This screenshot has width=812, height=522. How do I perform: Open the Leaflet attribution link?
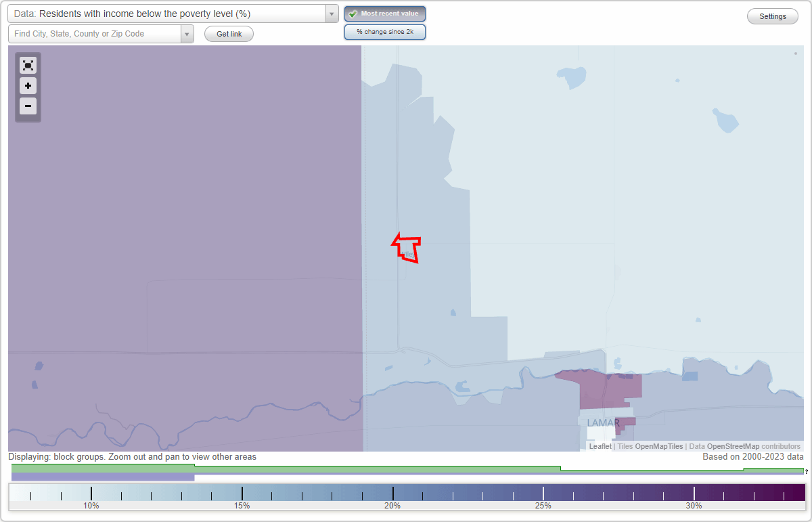point(600,446)
